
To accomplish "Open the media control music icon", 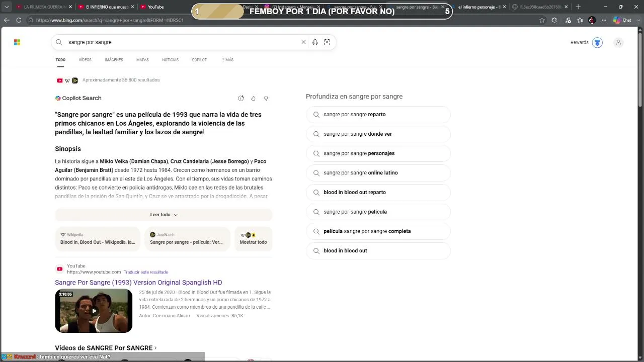I will [568, 20].
